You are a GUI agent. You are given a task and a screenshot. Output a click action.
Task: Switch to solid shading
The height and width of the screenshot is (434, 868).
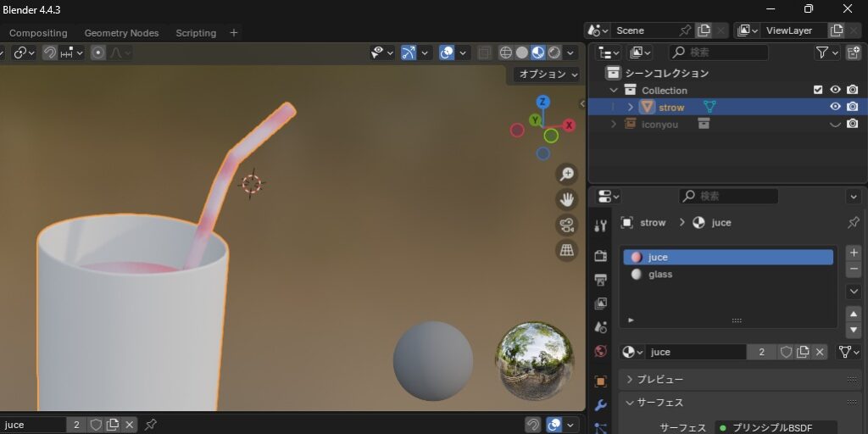click(x=522, y=53)
